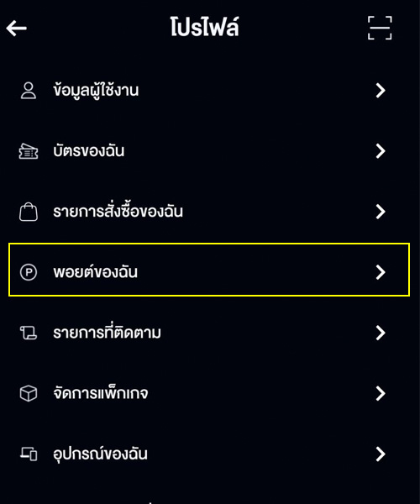Click the devices icon beside อุปกรณ์ของฉัน
This screenshot has height=504, width=420.
click(29, 454)
